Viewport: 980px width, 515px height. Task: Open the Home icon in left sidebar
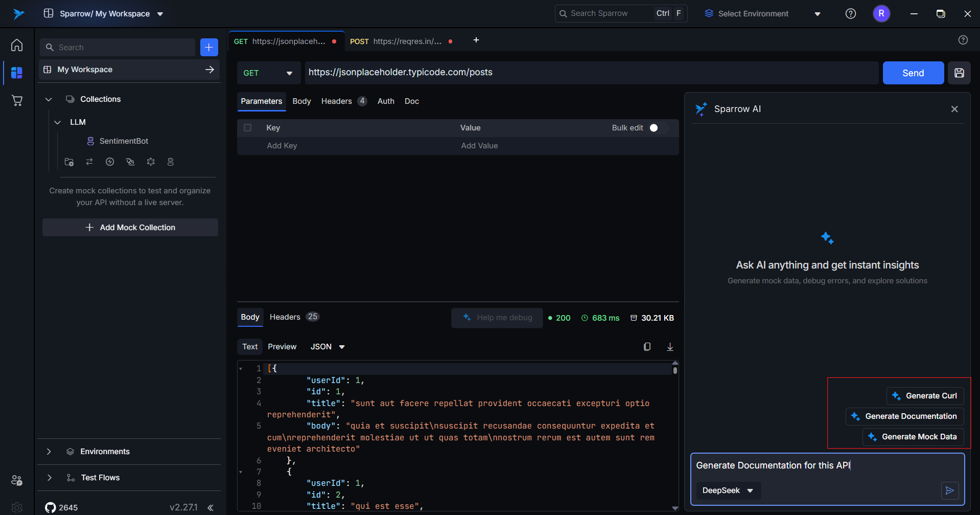pyautogui.click(x=17, y=45)
